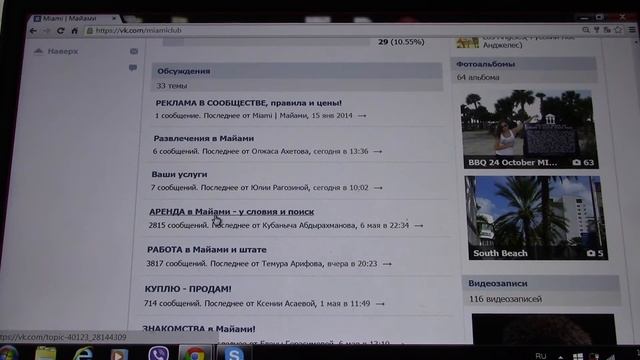Click message text from Ксении Асаевой

pyautogui.click(x=257, y=304)
